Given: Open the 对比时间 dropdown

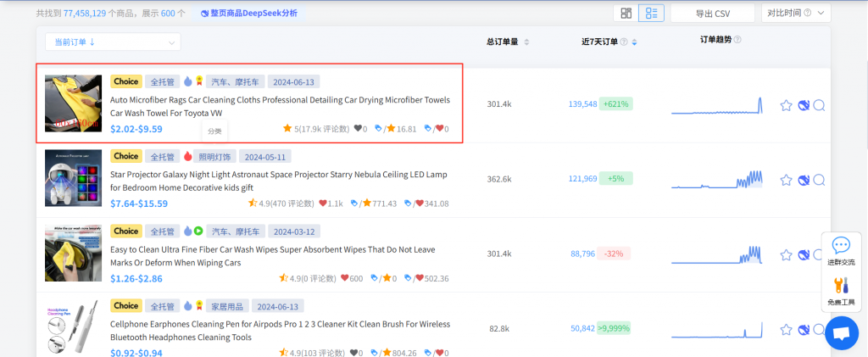Looking at the screenshot, I should pyautogui.click(x=797, y=14).
